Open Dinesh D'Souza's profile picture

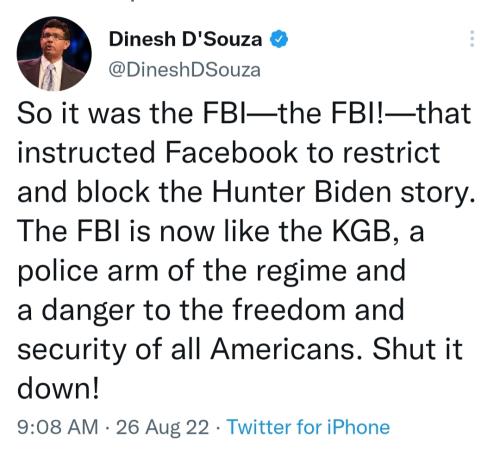click(54, 53)
